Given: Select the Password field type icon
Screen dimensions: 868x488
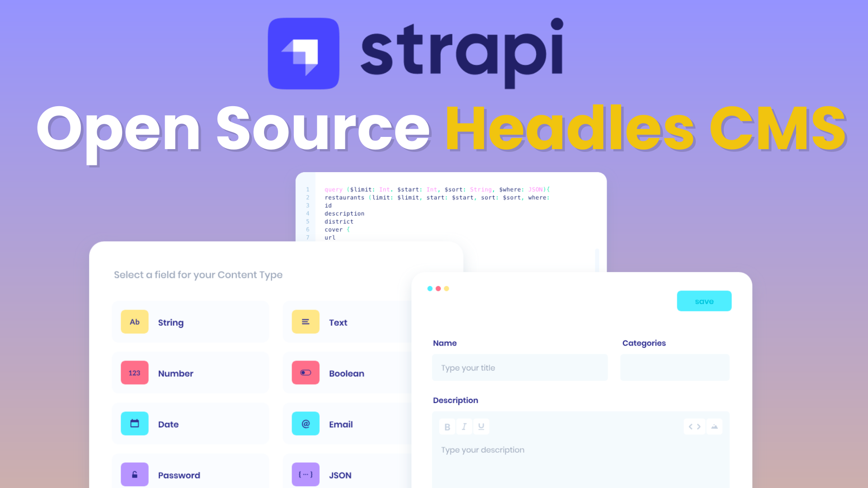Looking at the screenshot, I should [x=134, y=475].
